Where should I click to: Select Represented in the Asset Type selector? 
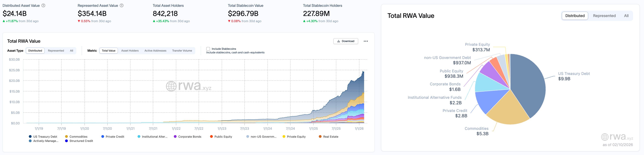[x=56, y=50]
